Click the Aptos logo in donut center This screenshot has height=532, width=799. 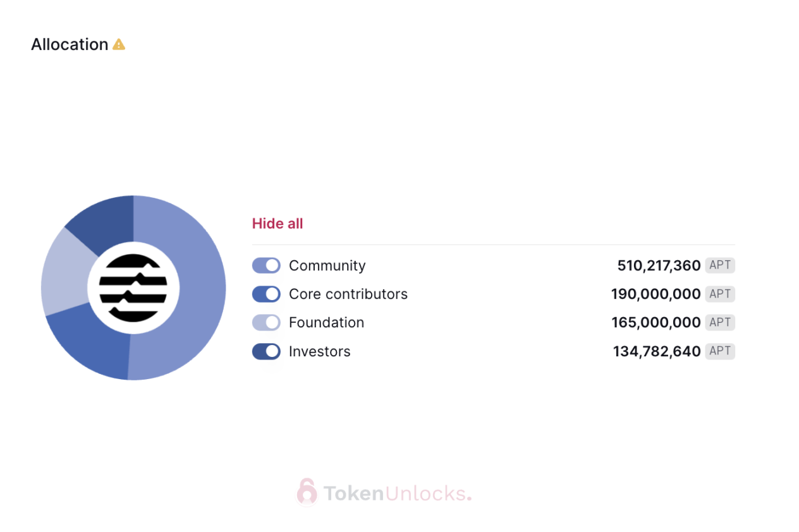[133, 288]
